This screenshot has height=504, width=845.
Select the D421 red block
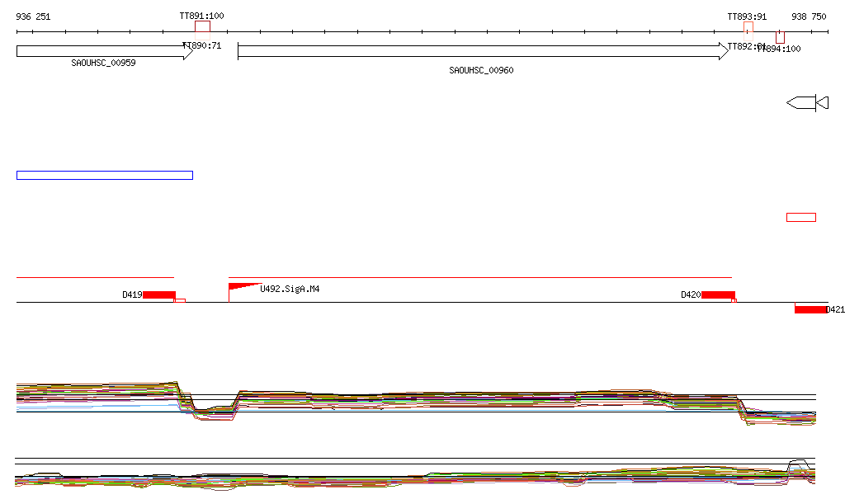(x=810, y=309)
